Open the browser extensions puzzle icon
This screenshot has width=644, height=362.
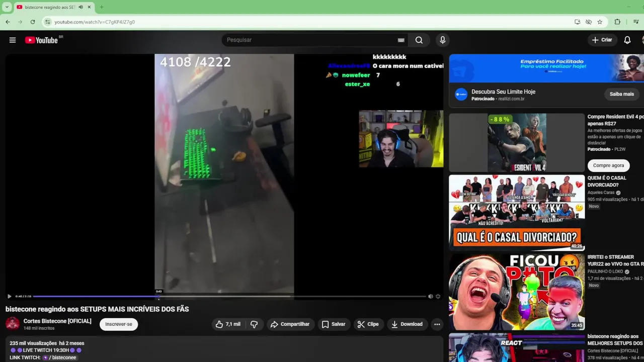(x=617, y=22)
